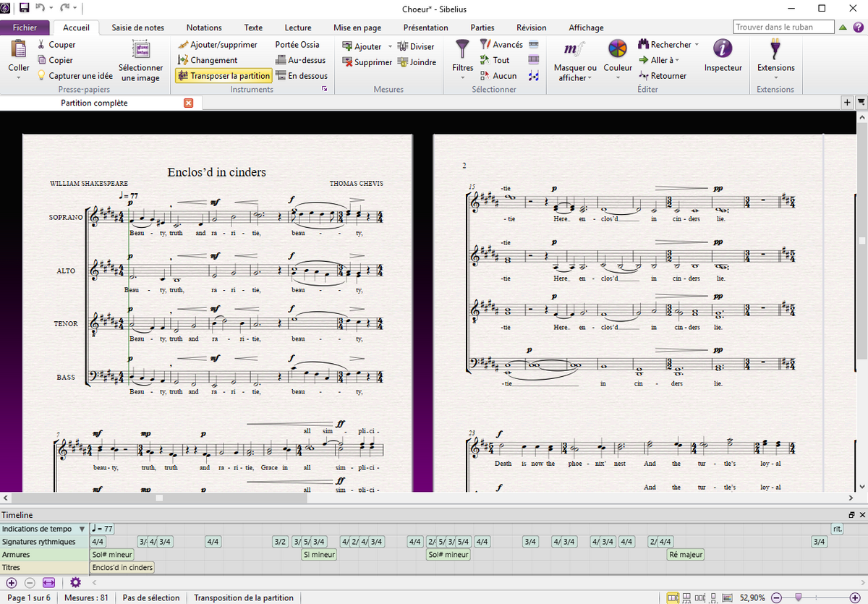Click Timeline fit-to-width icon
Viewport: 868px width, 604px height.
pos(48,582)
